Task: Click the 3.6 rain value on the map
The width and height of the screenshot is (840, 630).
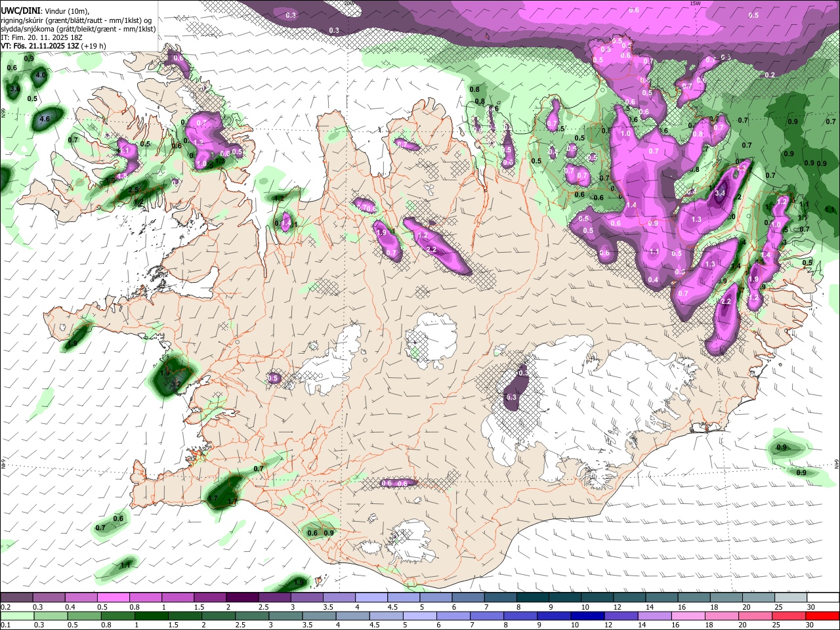Action: (x=15, y=89)
